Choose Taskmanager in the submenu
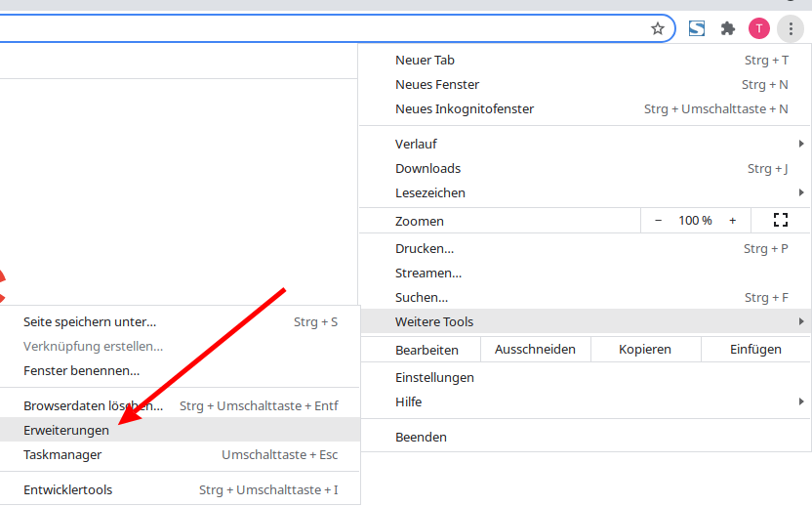The width and height of the screenshot is (812, 506). [x=62, y=454]
